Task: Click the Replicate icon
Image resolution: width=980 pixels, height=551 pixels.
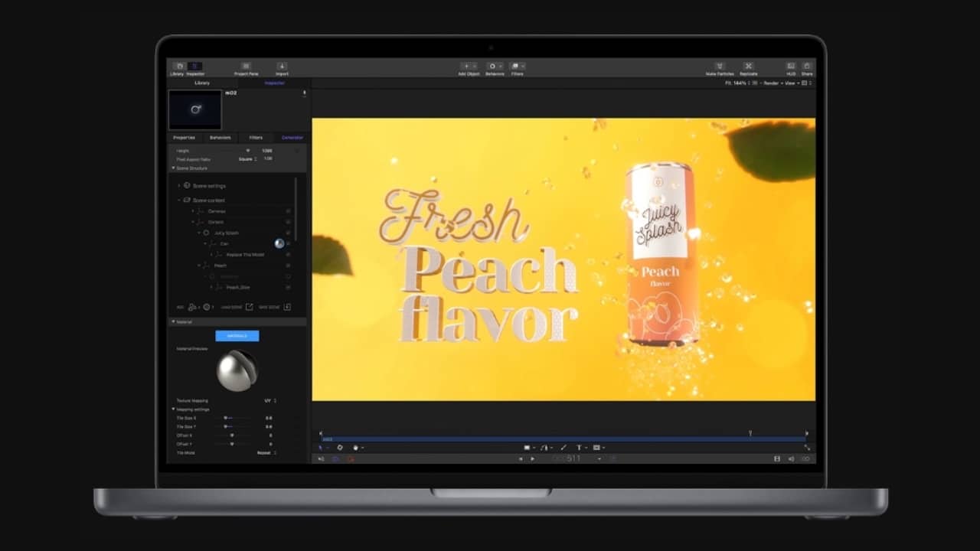Action: click(748, 67)
